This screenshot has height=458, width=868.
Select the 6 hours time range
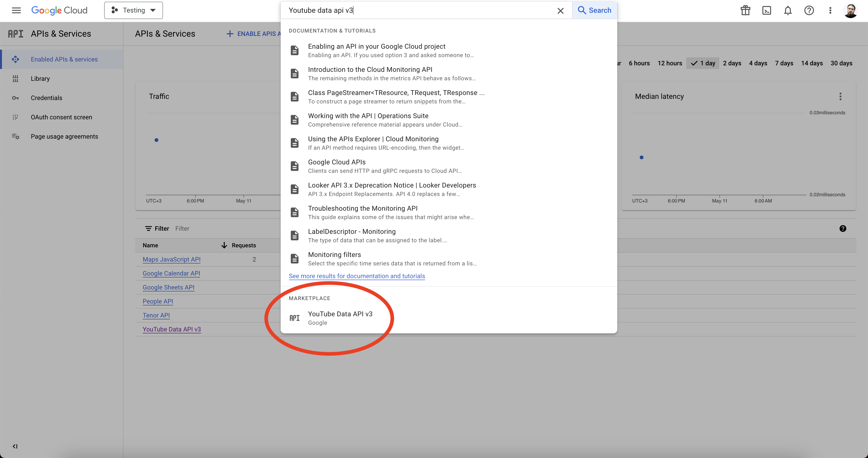tap(639, 63)
